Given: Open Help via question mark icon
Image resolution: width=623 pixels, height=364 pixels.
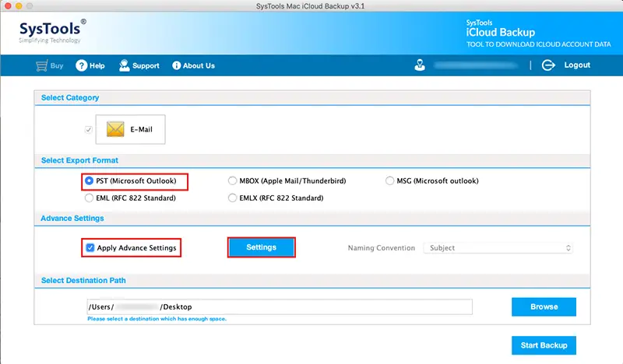Looking at the screenshot, I should point(82,65).
